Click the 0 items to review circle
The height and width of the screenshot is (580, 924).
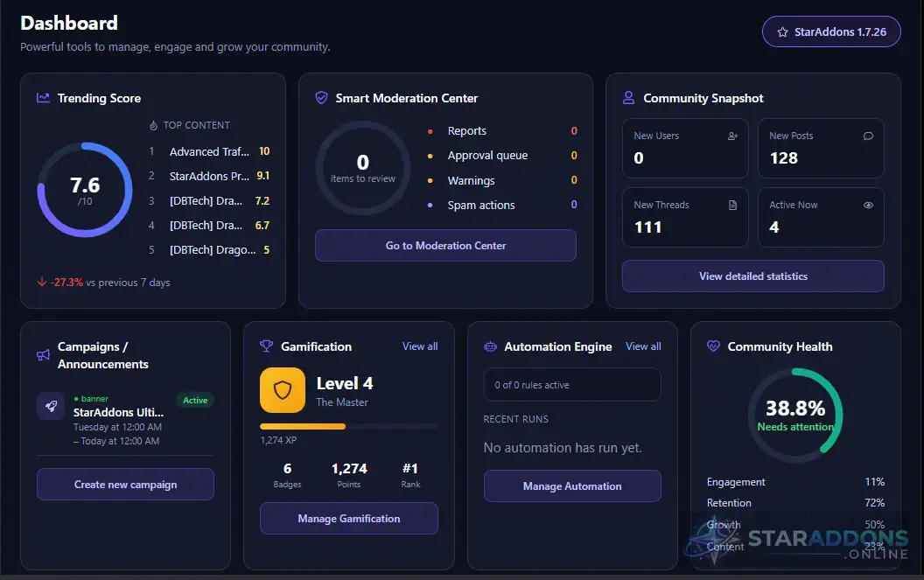(363, 168)
